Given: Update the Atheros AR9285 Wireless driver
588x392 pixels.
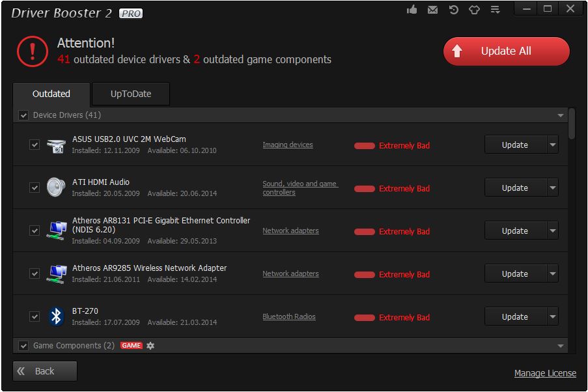Looking at the screenshot, I should (x=516, y=274).
